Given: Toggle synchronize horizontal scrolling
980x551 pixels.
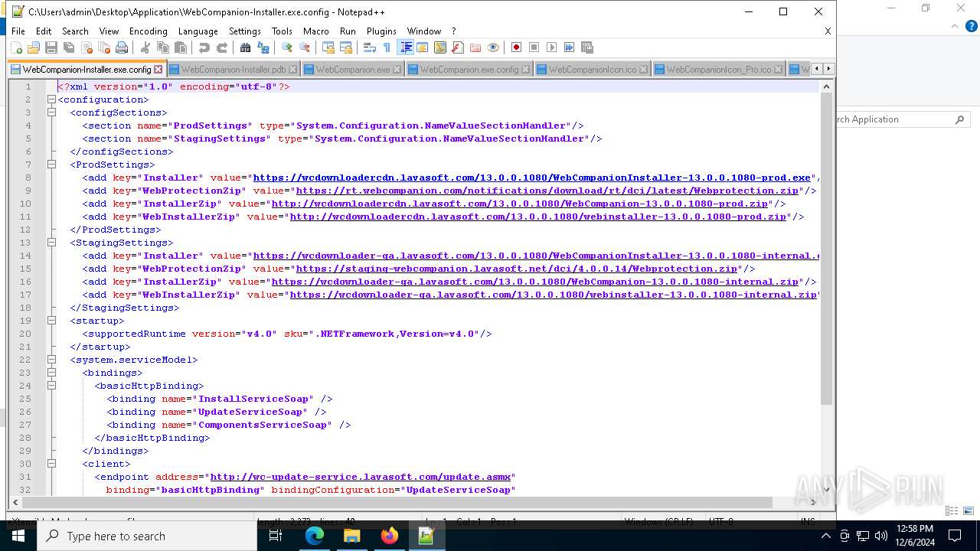Looking at the screenshot, I should point(346,47).
